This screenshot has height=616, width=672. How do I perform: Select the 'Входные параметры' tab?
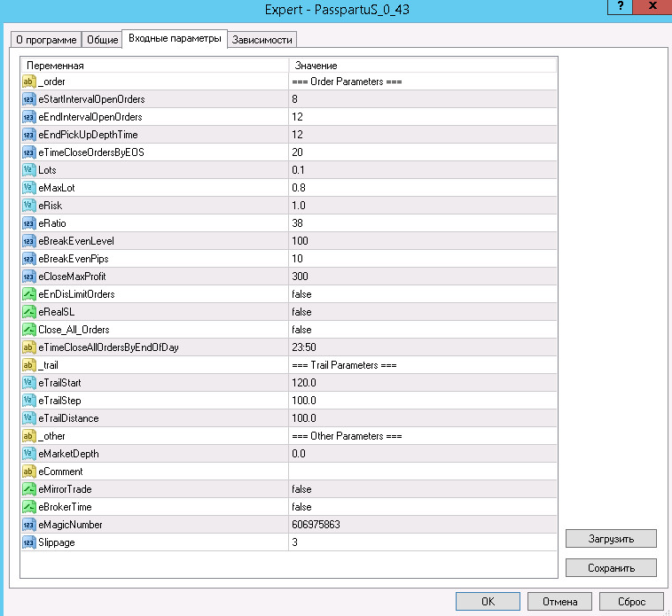point(175,38)
